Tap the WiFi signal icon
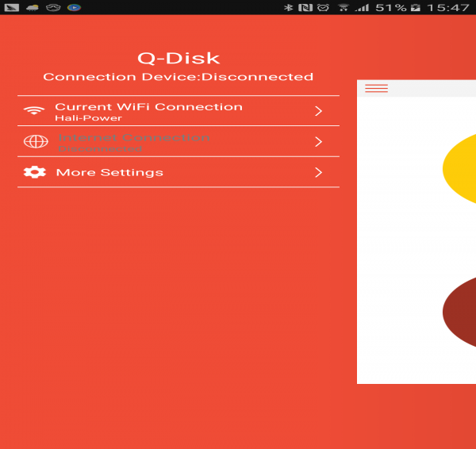This screenshot has width=476, height=449. pyautogui.click(x=34, y=110)
